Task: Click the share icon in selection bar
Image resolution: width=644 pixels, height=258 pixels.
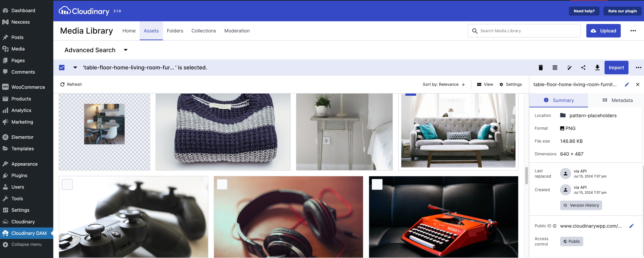Action: point(583,68)
